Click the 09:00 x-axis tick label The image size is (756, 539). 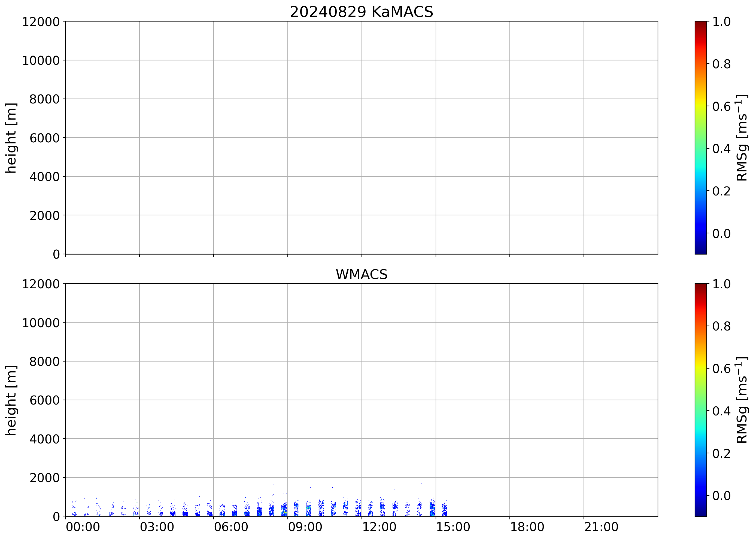pos(305,527)
